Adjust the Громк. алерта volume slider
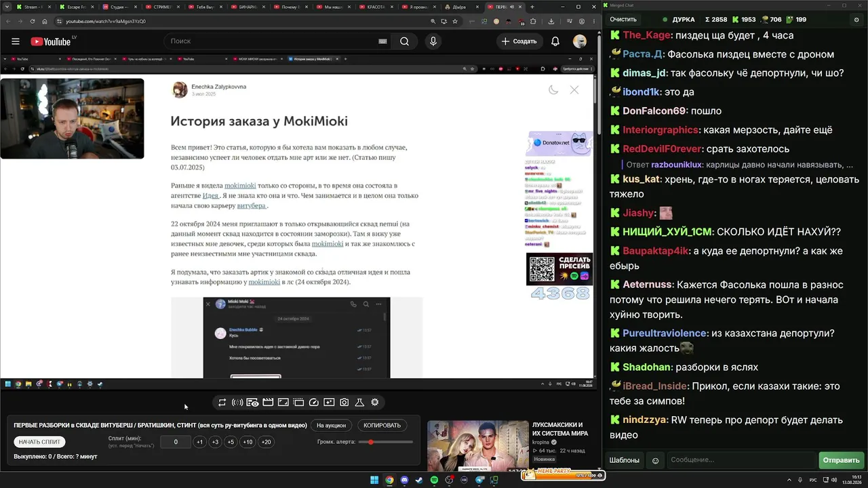This screenshot has height=488, width=868. point(386,442)
